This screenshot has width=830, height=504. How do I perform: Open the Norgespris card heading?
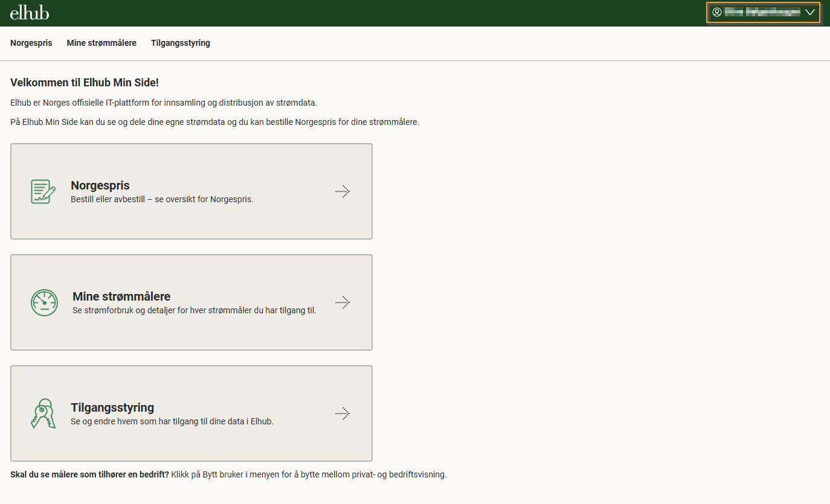(x=100, y=185)
